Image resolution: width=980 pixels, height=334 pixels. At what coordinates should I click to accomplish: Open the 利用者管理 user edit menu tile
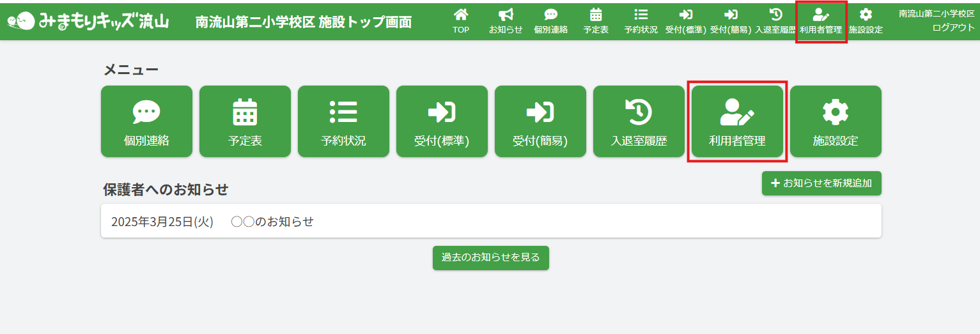[737, 121]
